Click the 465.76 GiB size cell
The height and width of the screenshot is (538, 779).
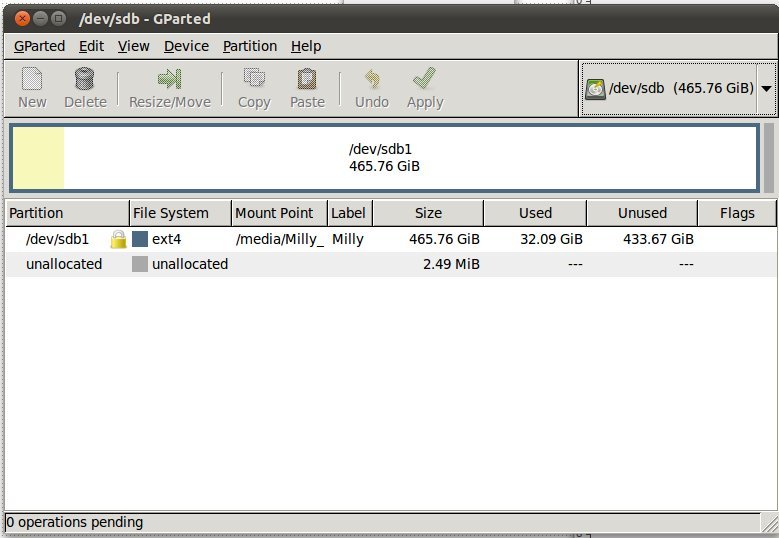tap(444, 239)
